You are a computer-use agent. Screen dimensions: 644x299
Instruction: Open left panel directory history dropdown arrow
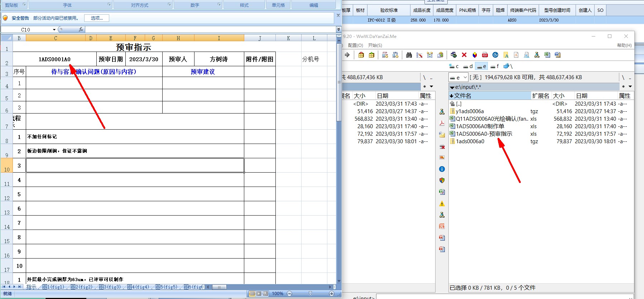(431, 87)
